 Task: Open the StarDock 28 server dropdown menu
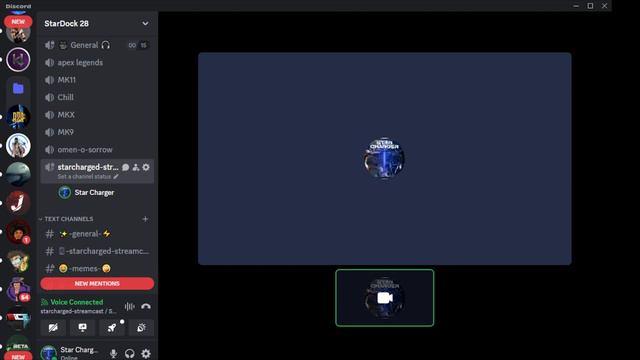[x=145, y=24]
